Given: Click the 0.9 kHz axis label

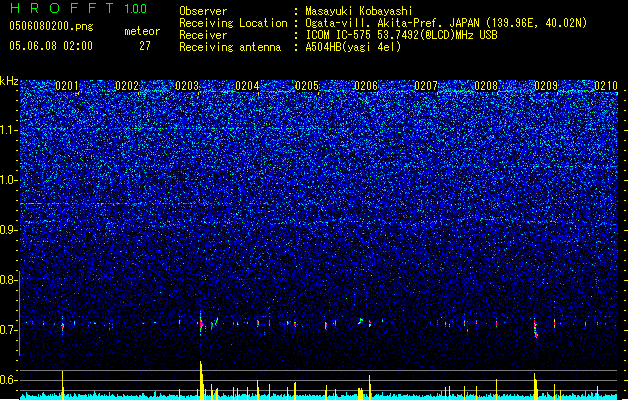Looking at the screenshot, I should (9, 230).
